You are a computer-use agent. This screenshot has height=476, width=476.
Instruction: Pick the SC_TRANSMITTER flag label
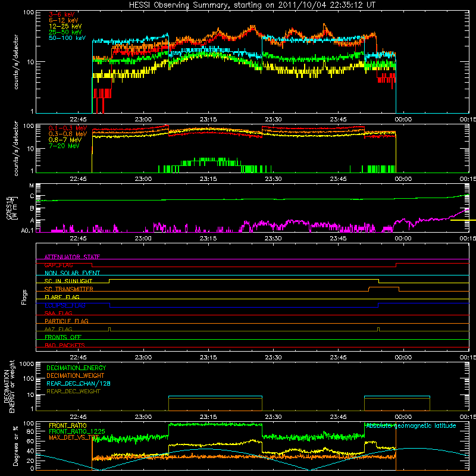tap(69, 289)
